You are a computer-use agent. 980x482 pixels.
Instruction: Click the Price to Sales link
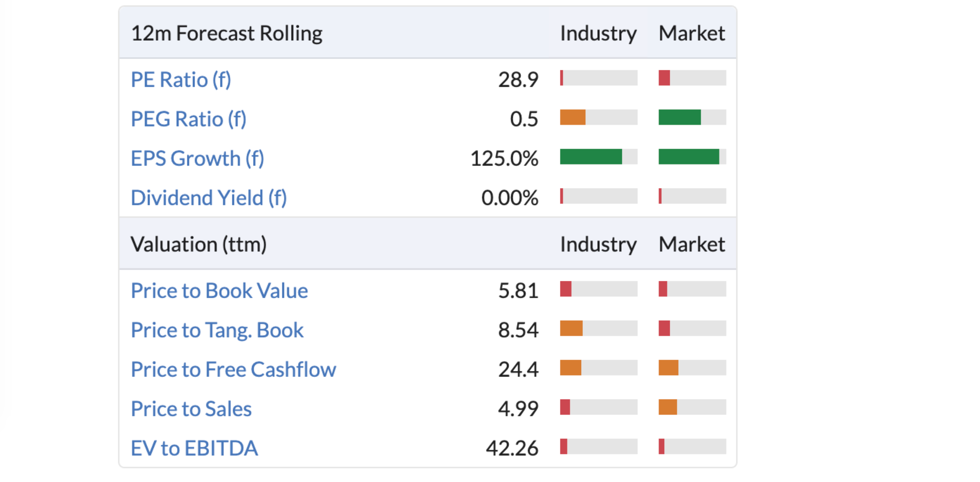coord(191,409)
